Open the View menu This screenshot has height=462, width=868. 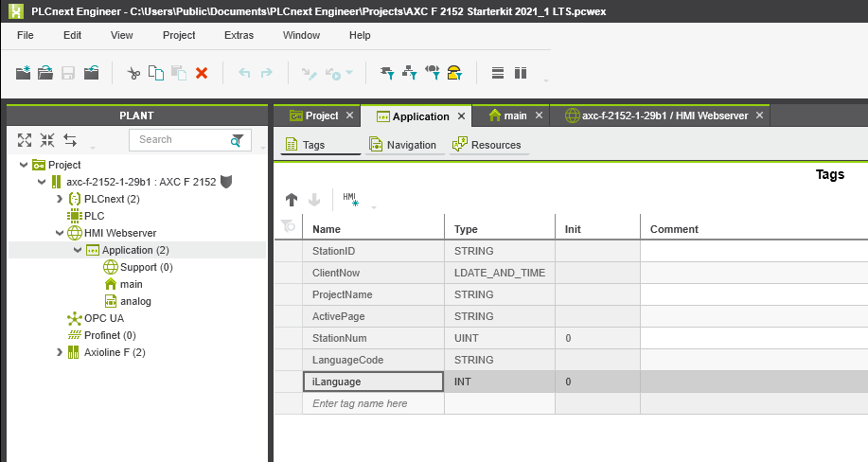coord(122,35)
